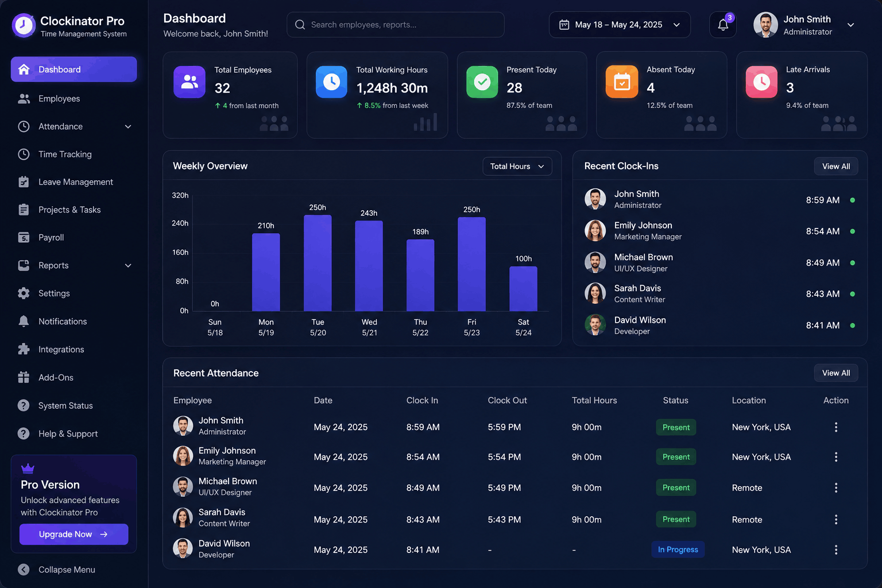Expand the Attendance submenu chevron
The height and width of the screenshot is (588, 882).
point(128,126)
